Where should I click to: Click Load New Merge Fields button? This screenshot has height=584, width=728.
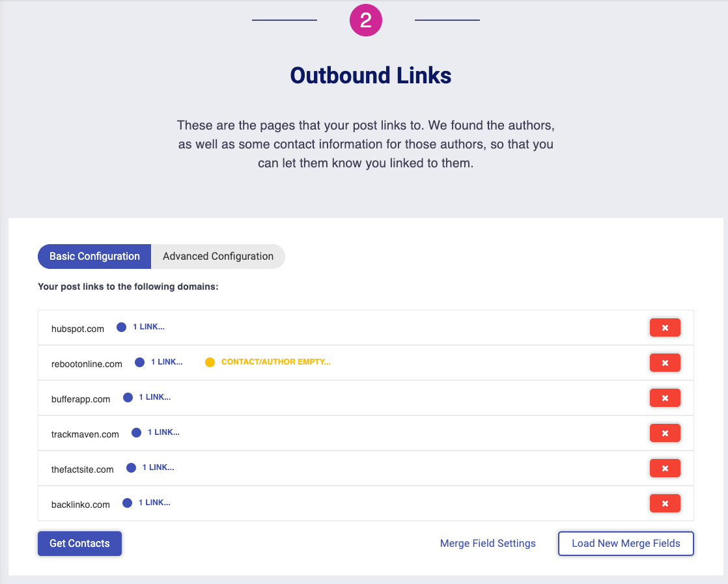coord(626,544)
